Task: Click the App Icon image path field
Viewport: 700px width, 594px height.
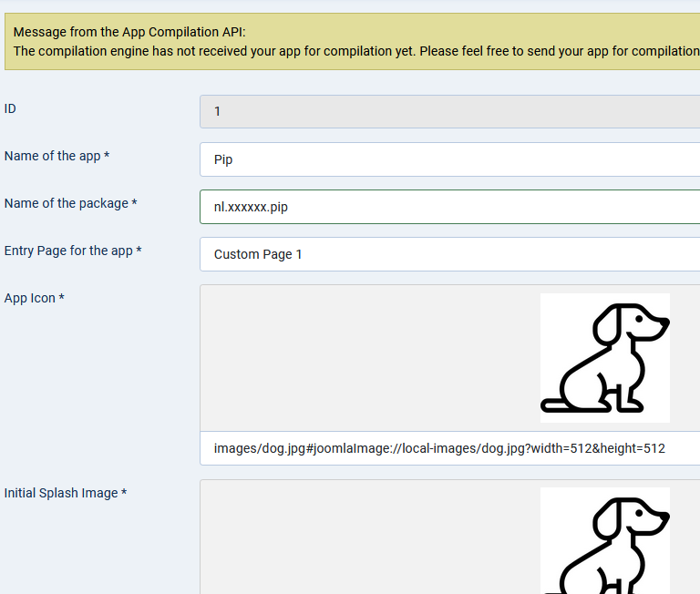Action: [x=449, y=448]
